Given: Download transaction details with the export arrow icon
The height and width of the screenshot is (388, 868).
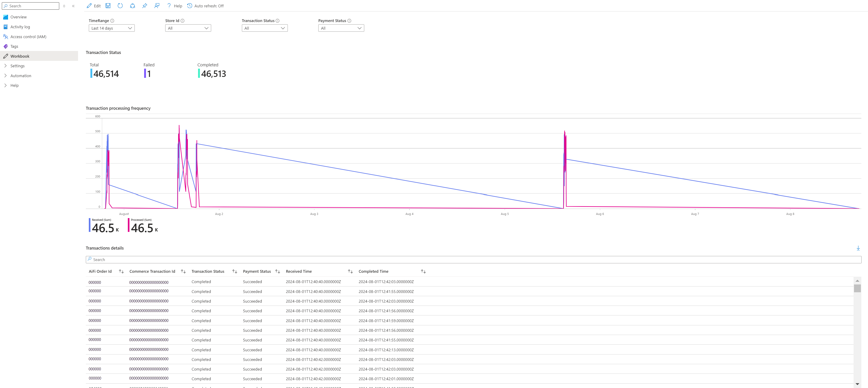Looking at the screenshot, I should [858, 248].
